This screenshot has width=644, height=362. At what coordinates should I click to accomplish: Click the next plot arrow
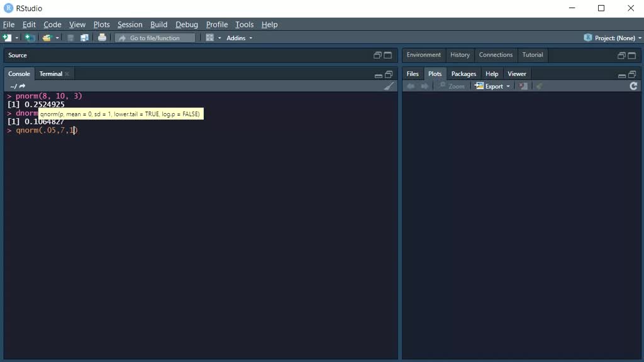(x=425, y=86)
